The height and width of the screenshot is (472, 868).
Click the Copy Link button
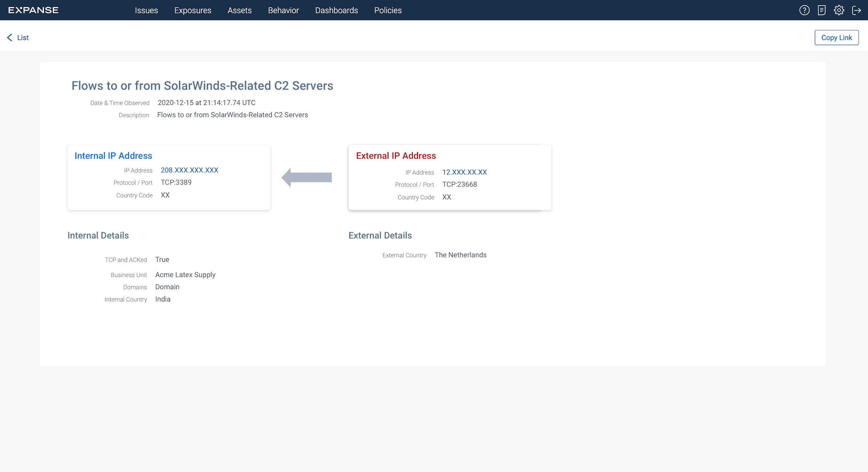pos(836,38)
